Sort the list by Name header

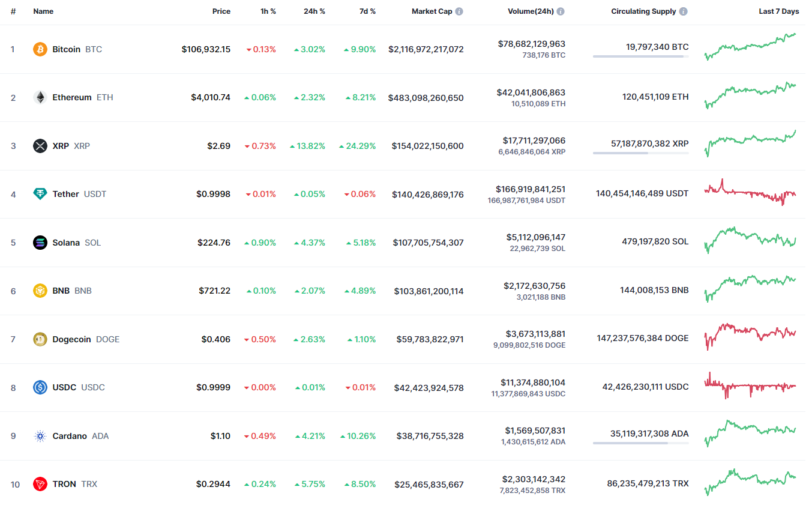(x=43, y=11)
